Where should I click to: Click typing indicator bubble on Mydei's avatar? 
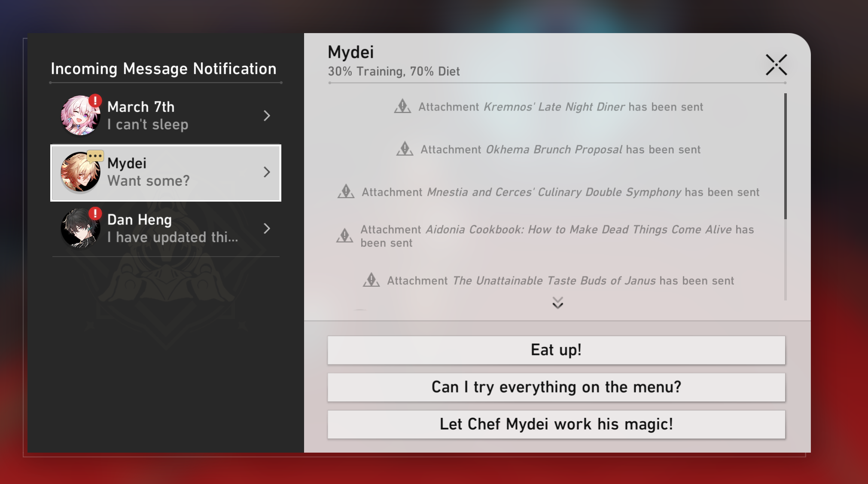tap(95, 156)
